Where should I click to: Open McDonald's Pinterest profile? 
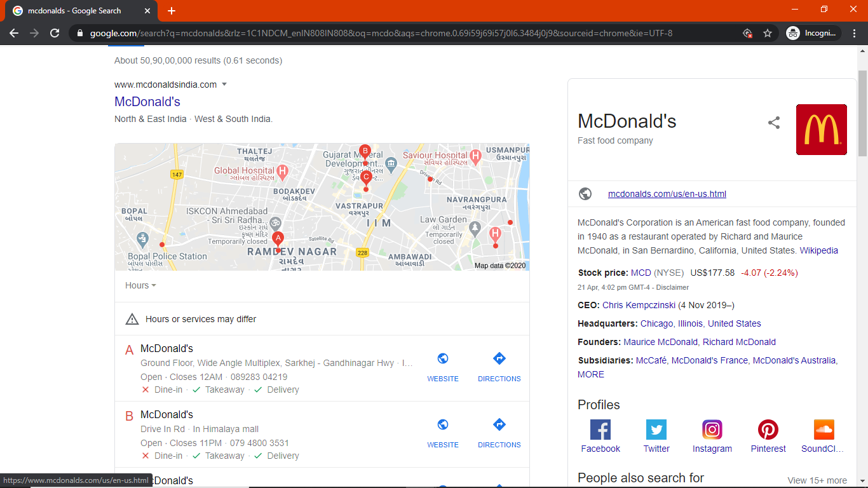point(768,430)
